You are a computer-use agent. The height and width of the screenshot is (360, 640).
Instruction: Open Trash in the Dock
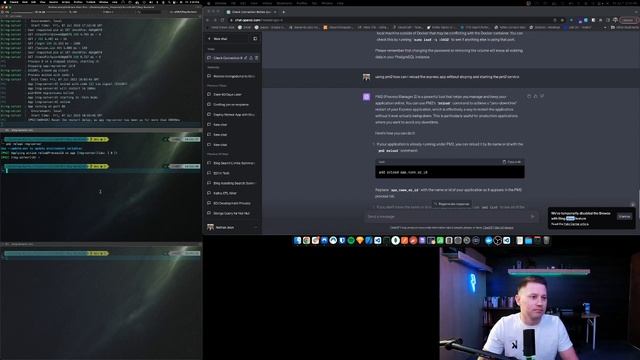546,241
